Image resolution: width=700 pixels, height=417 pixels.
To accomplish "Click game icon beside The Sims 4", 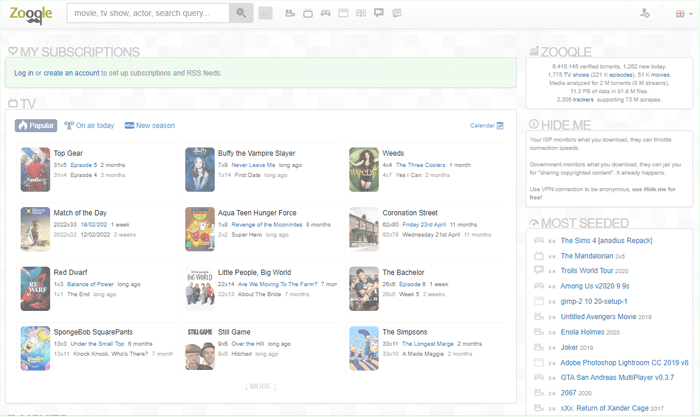I will pos(539,241).
